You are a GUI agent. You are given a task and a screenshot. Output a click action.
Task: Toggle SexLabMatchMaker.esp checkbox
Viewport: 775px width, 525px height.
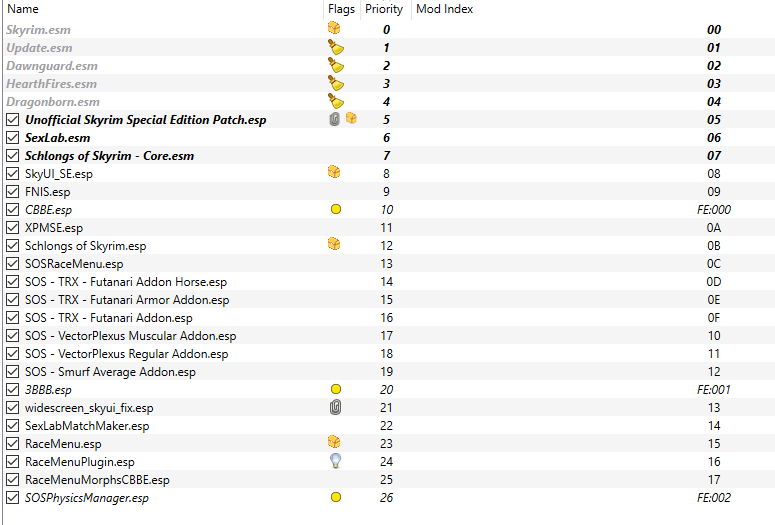pyautogui.click(x=13, y=426)
